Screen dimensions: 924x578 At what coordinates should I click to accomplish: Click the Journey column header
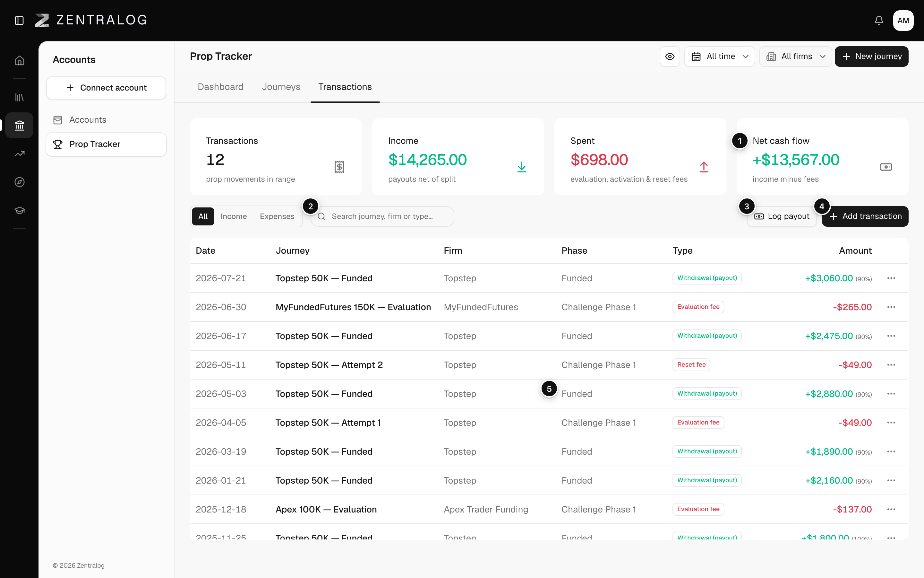(293, 250)
